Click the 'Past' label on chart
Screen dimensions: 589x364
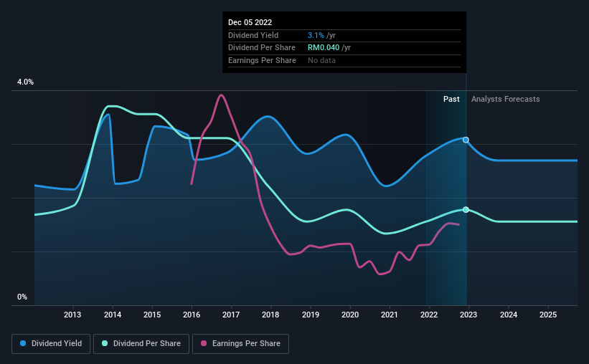(451, 99)
